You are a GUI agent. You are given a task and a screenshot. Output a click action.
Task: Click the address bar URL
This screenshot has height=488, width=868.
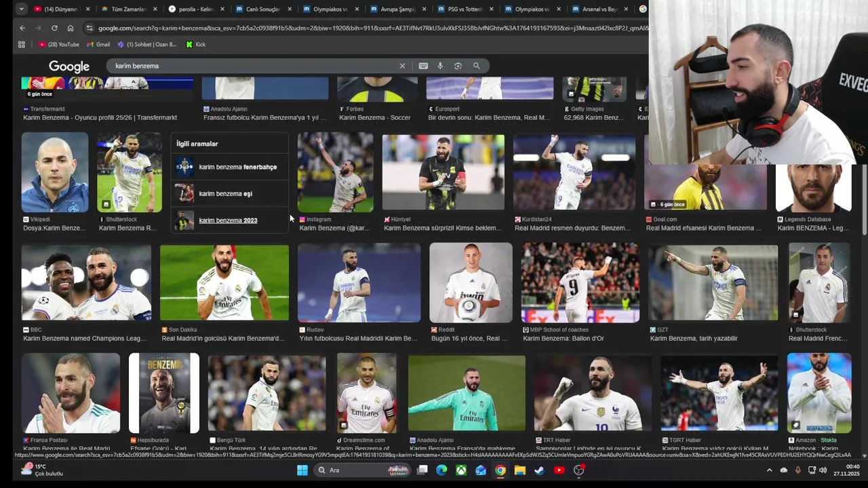(x=372, y=28)
